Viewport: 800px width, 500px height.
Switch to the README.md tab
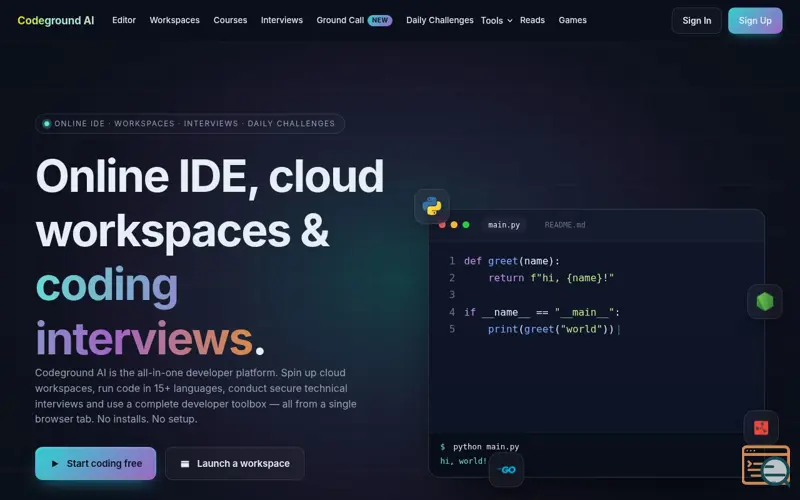click(565, 225)
